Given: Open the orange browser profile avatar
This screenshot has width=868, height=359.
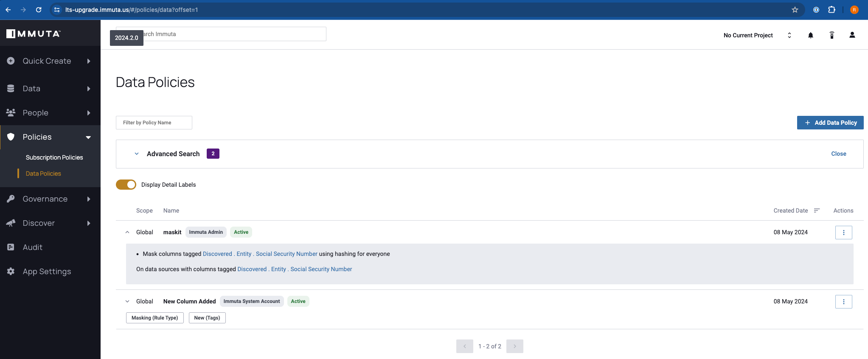Looking at the screenshot, I should point(854,10).
